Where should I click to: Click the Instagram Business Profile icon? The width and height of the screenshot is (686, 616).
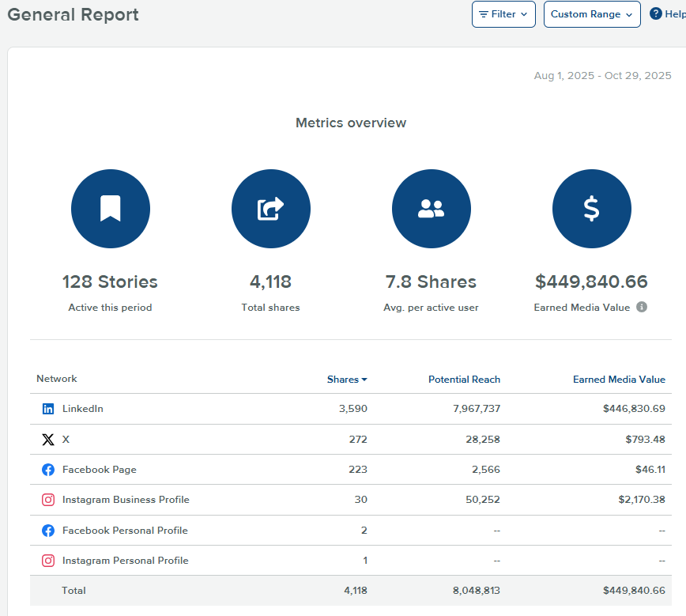tap(47, 500)
